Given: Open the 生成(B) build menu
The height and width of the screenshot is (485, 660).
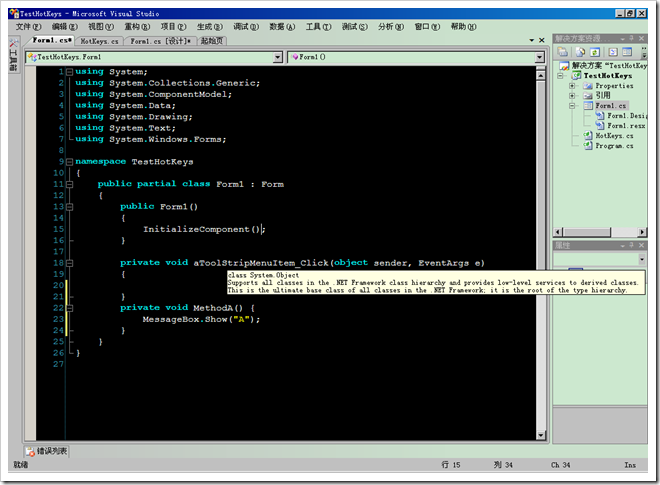Looking at the screenshot, I should (210, 27).
